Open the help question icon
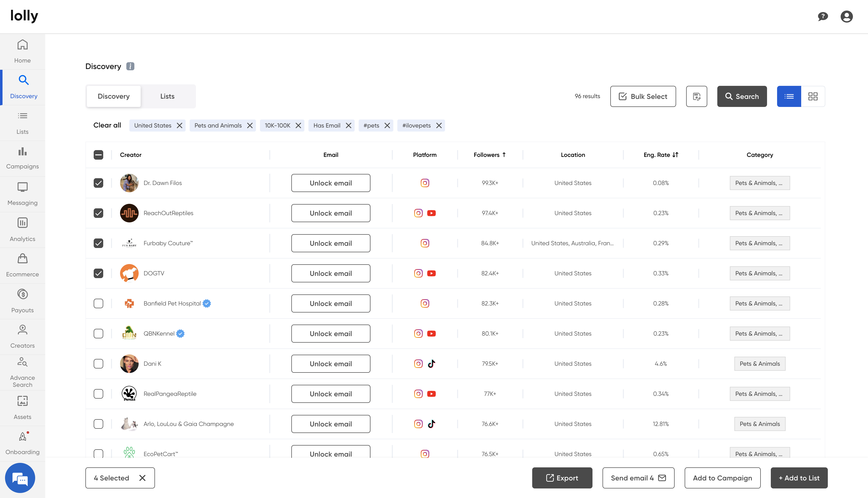868x498 pixels. (823, 16)
